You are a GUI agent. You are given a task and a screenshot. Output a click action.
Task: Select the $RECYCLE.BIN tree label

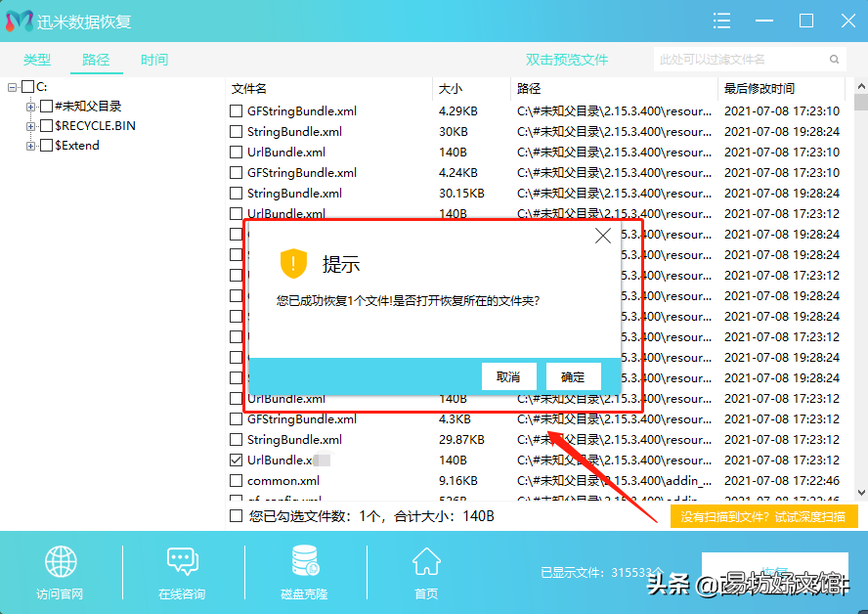95,126
